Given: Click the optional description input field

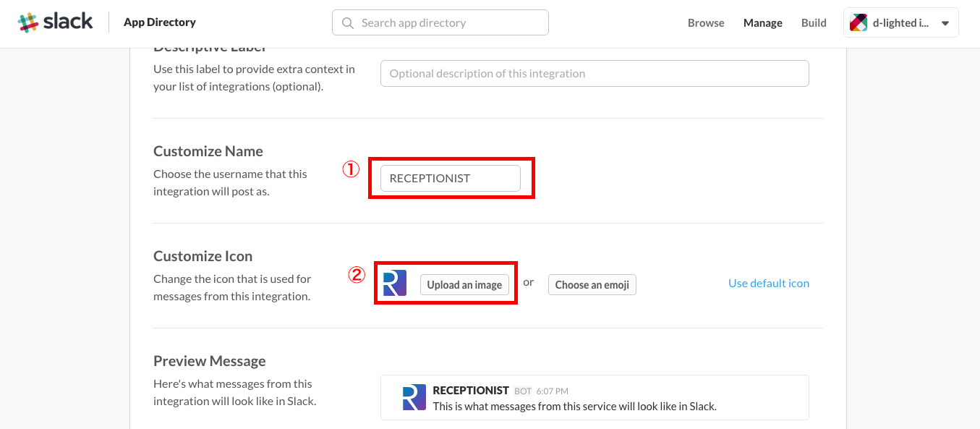Looking at the screenshot, I should 595,74.
